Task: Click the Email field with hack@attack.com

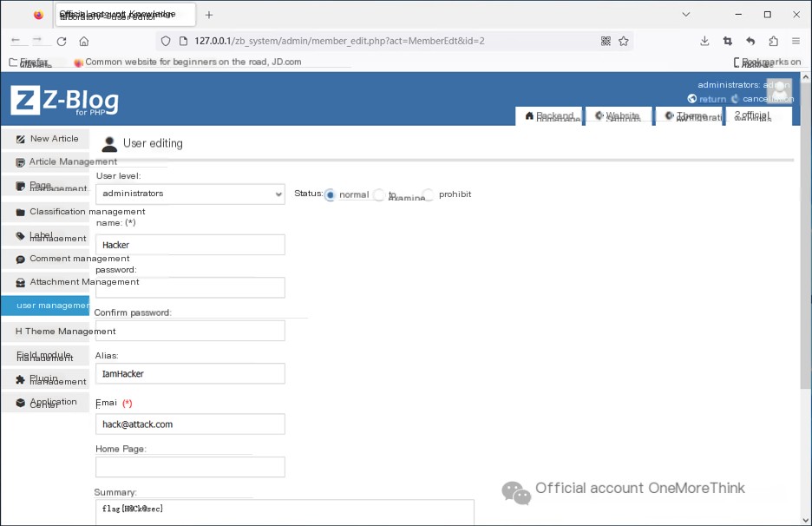Action: (190, 424)
